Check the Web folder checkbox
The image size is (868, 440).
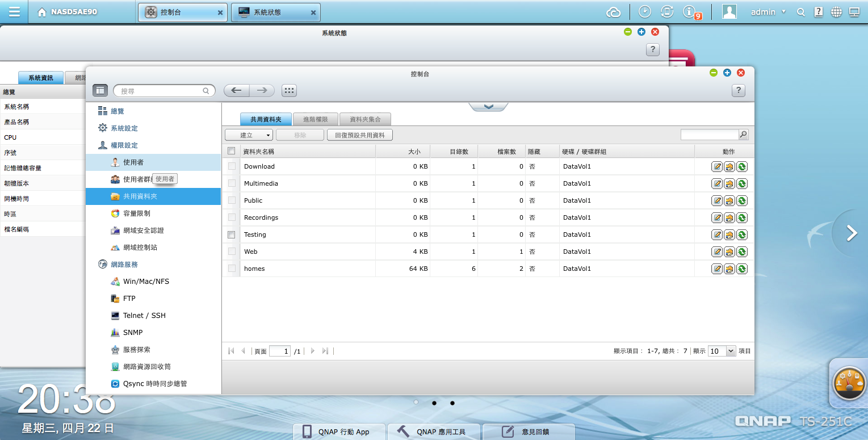[x=231, y=252]
